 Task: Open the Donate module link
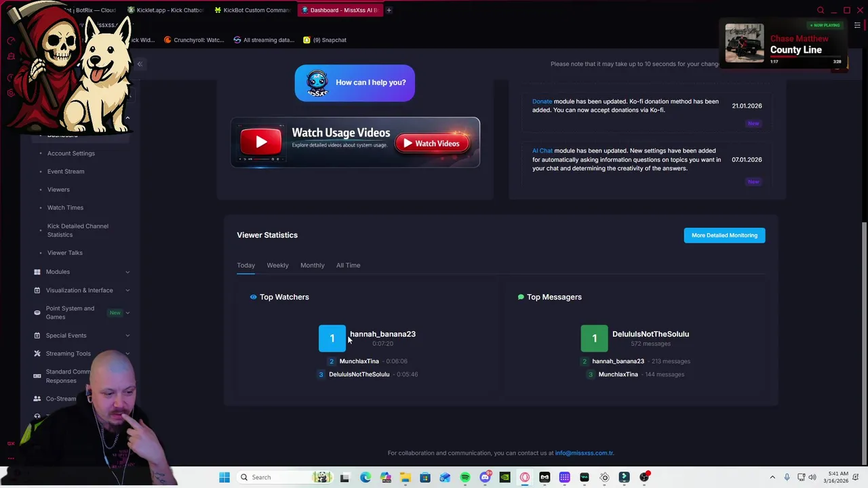click(x=542, y=102)
